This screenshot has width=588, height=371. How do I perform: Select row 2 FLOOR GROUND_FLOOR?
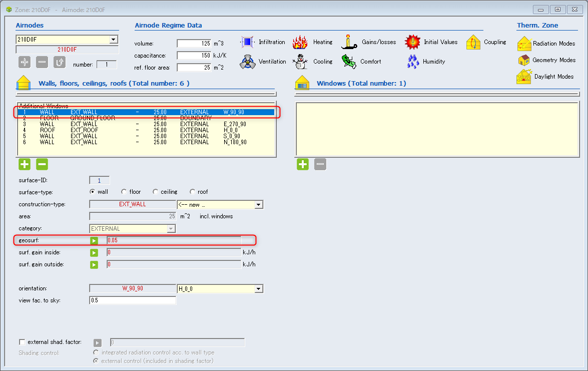click(x=146, y=118)
